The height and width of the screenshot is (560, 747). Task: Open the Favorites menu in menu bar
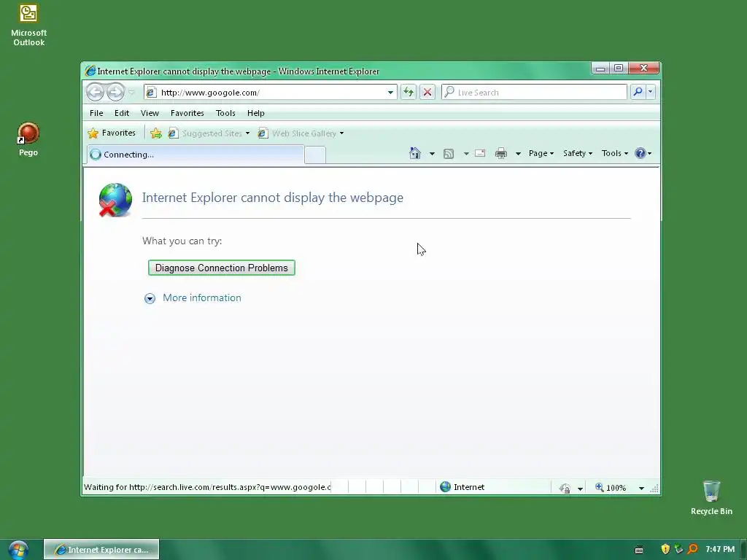(x=187, y=113)
